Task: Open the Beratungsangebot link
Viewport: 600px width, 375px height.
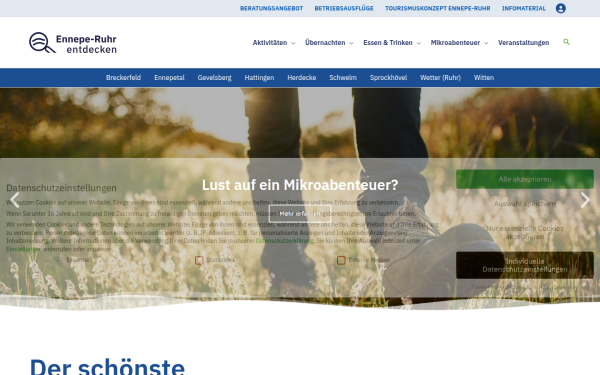Action: point(271,8)
